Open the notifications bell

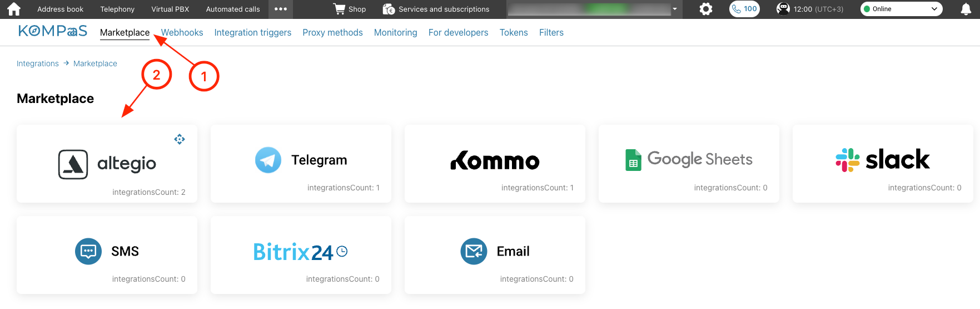coord(966,9)
